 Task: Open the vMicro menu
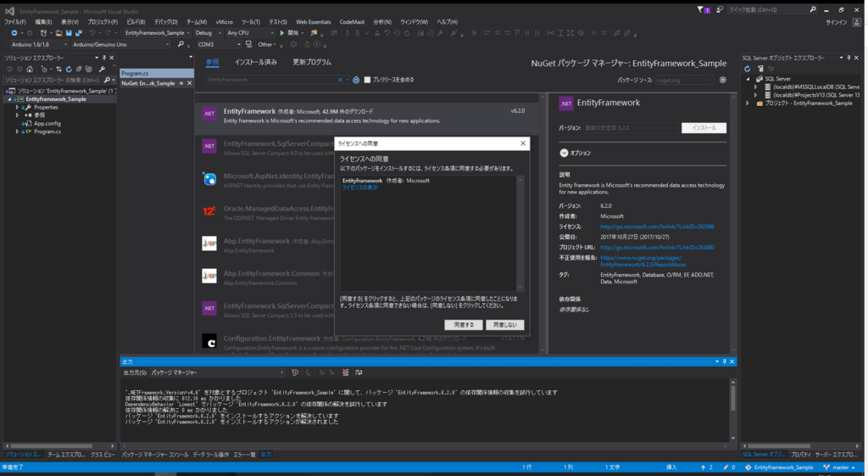224,22
